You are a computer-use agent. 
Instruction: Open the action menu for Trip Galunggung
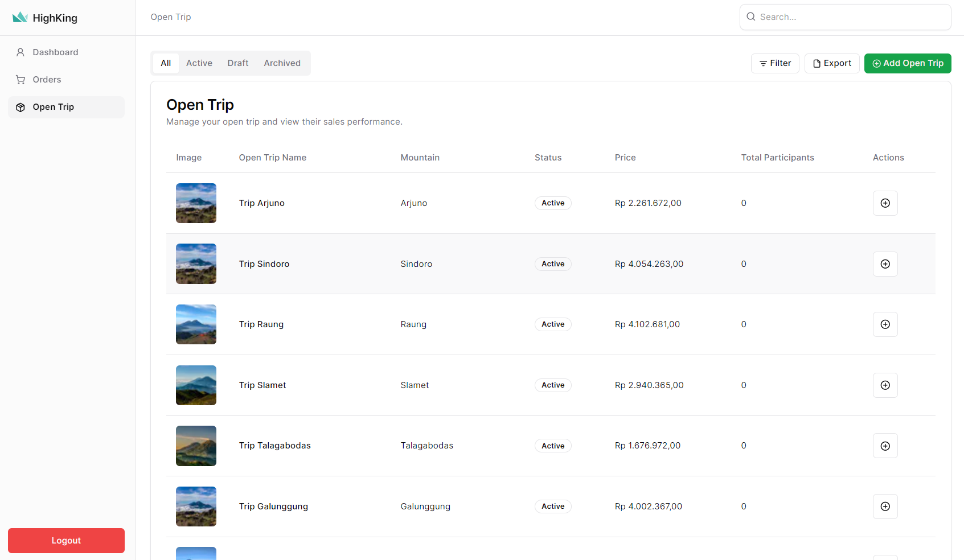coord(885,507)
